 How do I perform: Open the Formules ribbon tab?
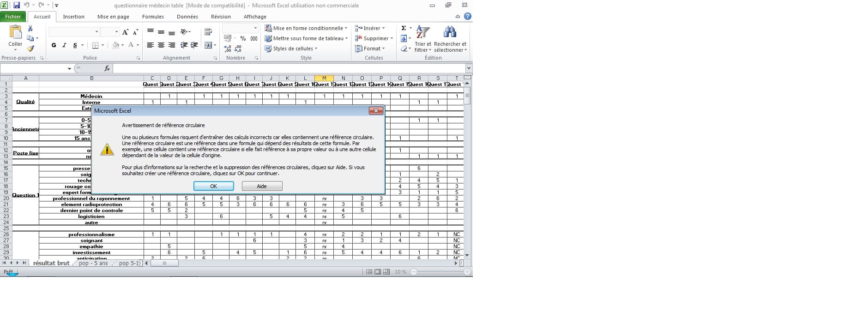tap(153, 17)
